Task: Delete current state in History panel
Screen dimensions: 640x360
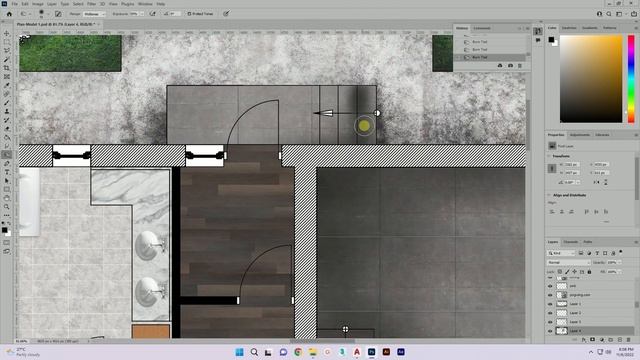Action: pos(520,66)
